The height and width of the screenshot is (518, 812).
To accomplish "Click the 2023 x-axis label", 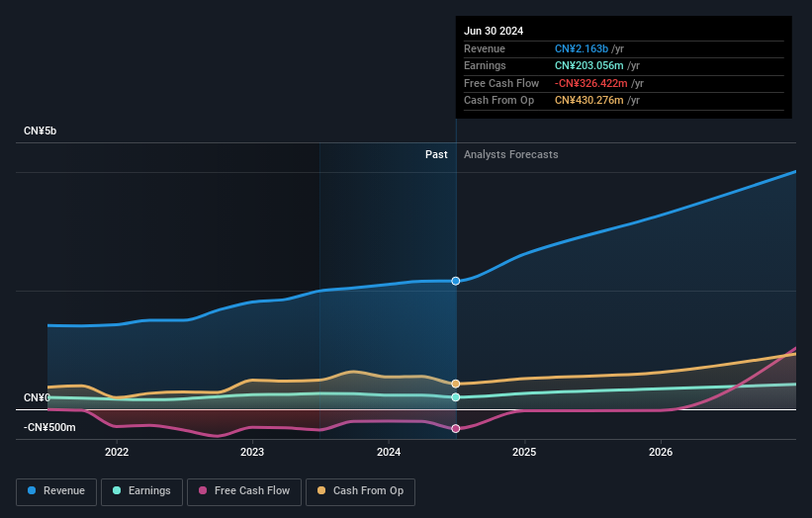I will tap(252, 452).
